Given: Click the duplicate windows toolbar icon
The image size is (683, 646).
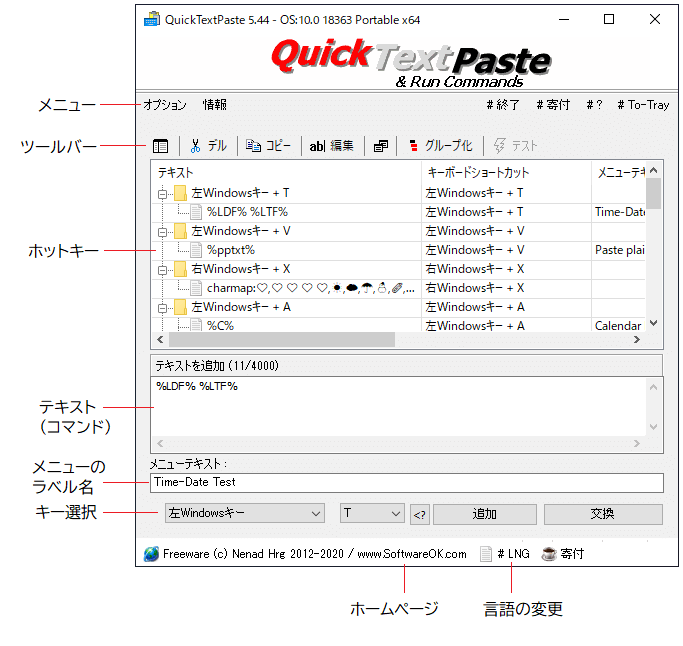Looking at the screenshot, I should click(381, 146).
